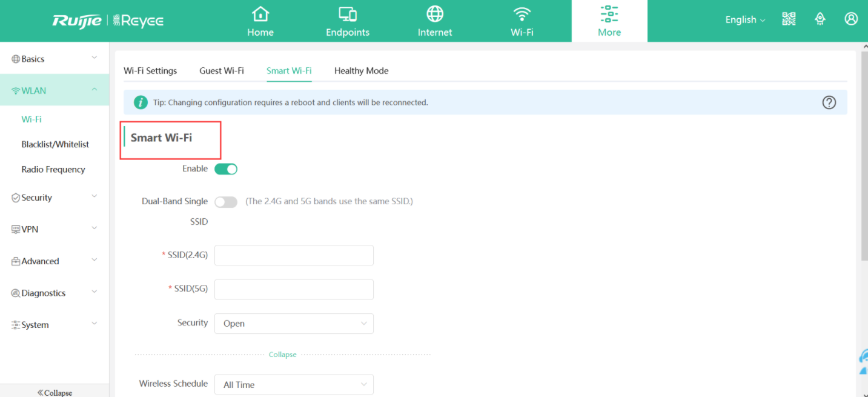Open the Security dropdown set to Open

point(294,324)
